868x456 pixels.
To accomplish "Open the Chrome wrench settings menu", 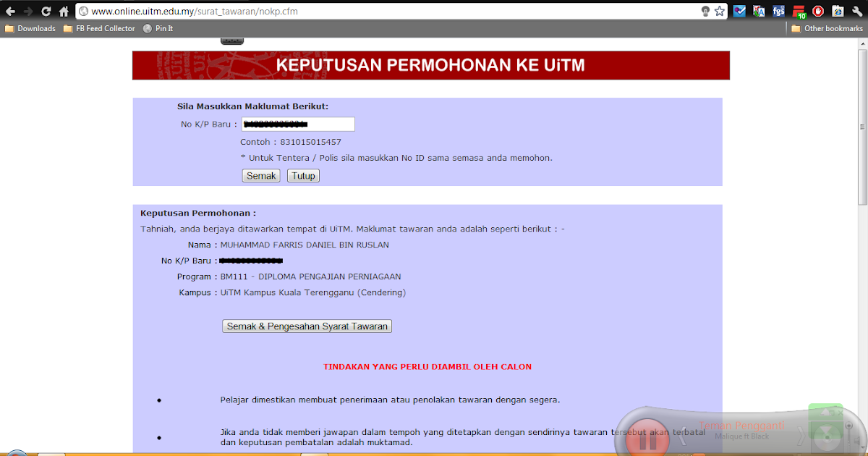I will [856, 11].
